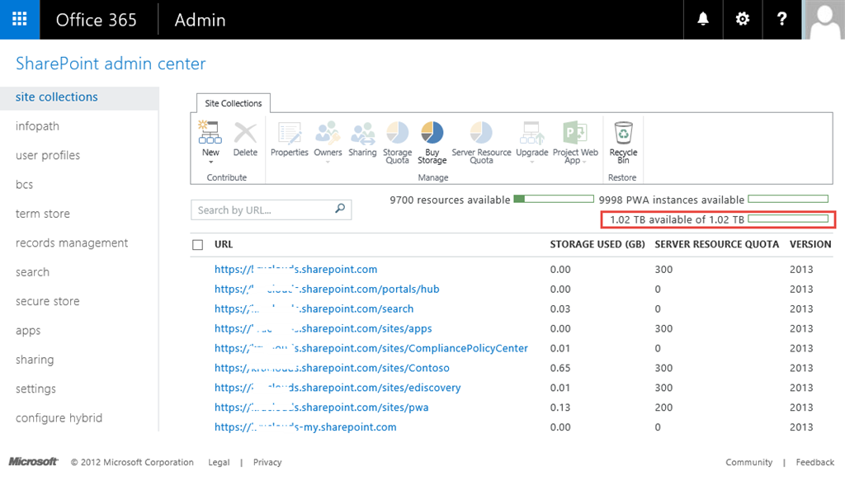Open the search section in sidebar
Screen dimensions: 845x504
click(32, 272)
